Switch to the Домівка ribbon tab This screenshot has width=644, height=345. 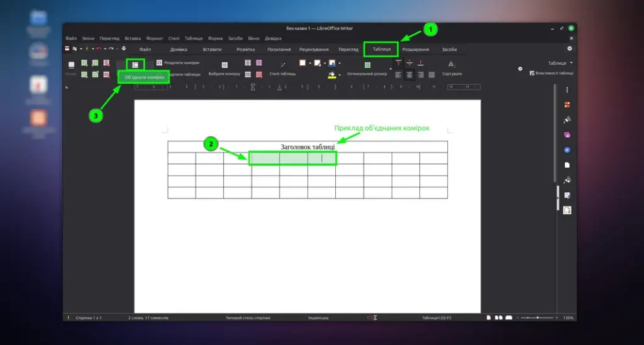pyautogui.click(x=178, y=49)
